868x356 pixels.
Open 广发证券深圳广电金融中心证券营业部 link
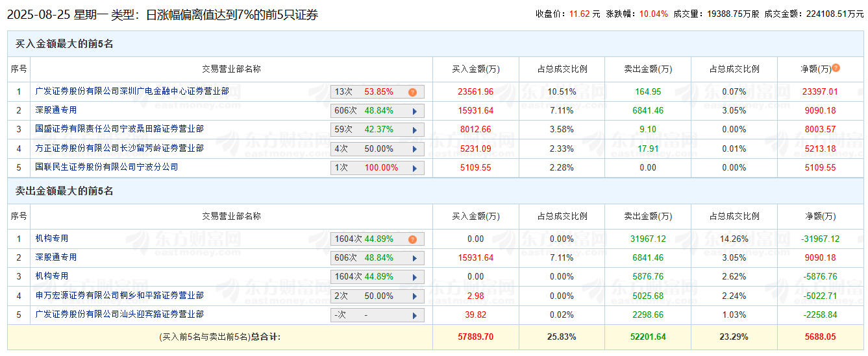click(x=132, y=91)
